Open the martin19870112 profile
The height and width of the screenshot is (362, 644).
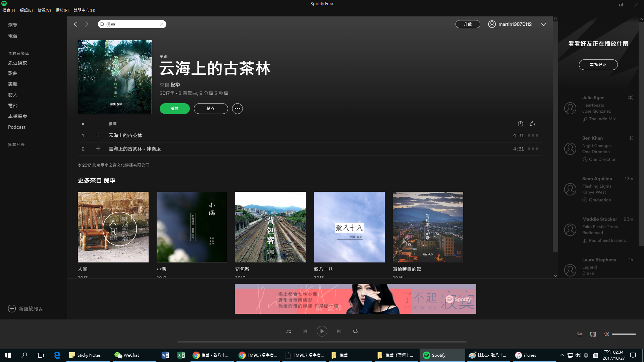pos(510,24)
